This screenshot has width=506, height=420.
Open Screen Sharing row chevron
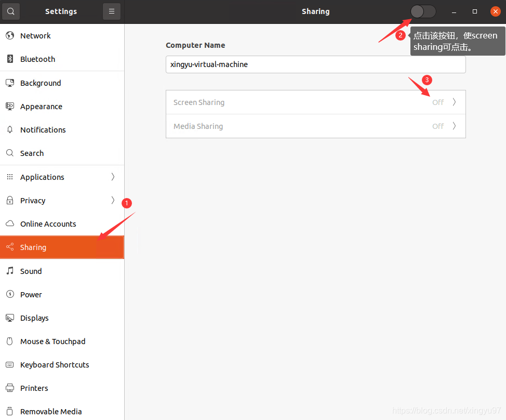coord(454,102)
